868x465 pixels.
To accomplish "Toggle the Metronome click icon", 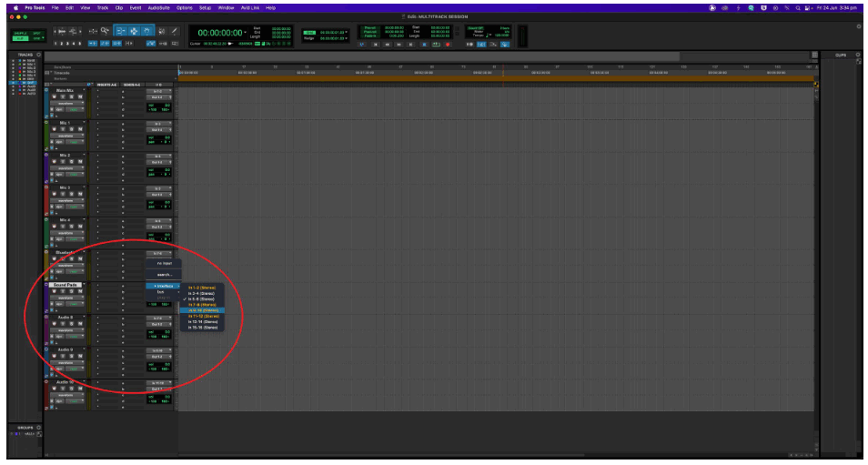I will [x=481, y=45].
